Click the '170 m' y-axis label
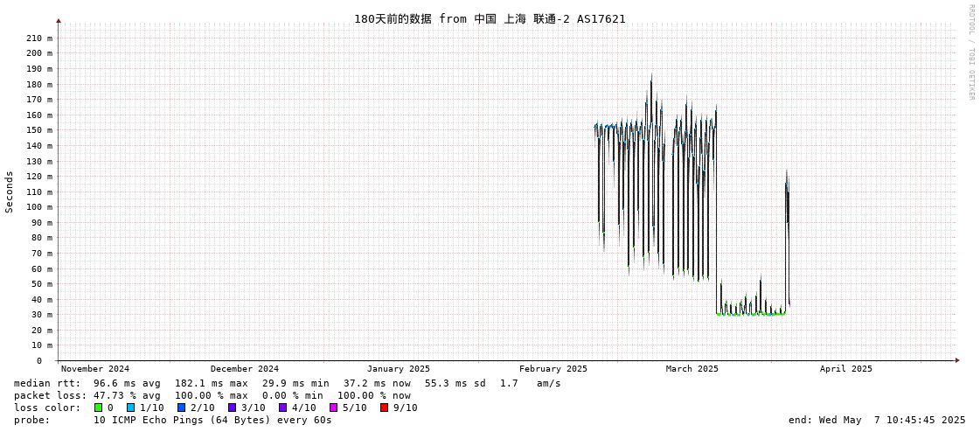The width and height of the screenshot is (980, 432). (x=39, y=100)
